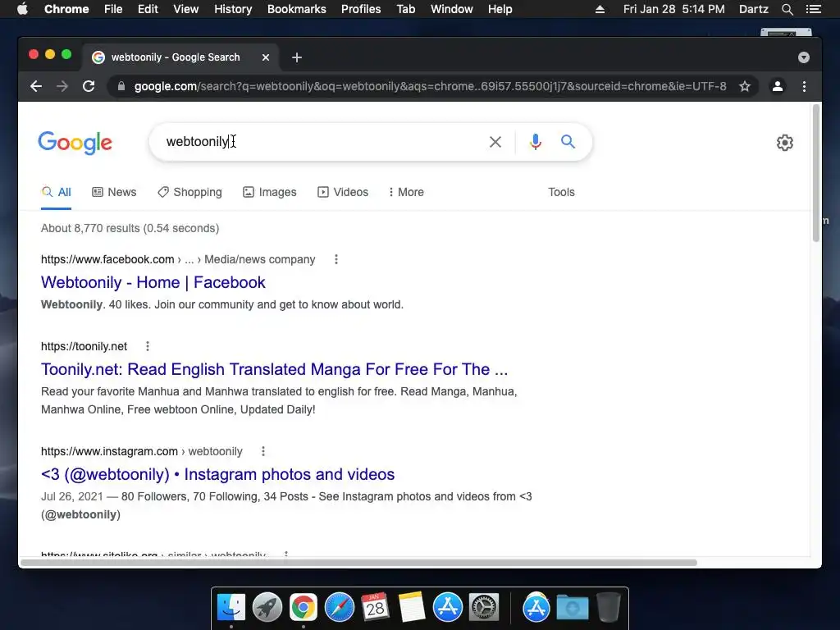Open Safari from the Dock

pos(340,608)
